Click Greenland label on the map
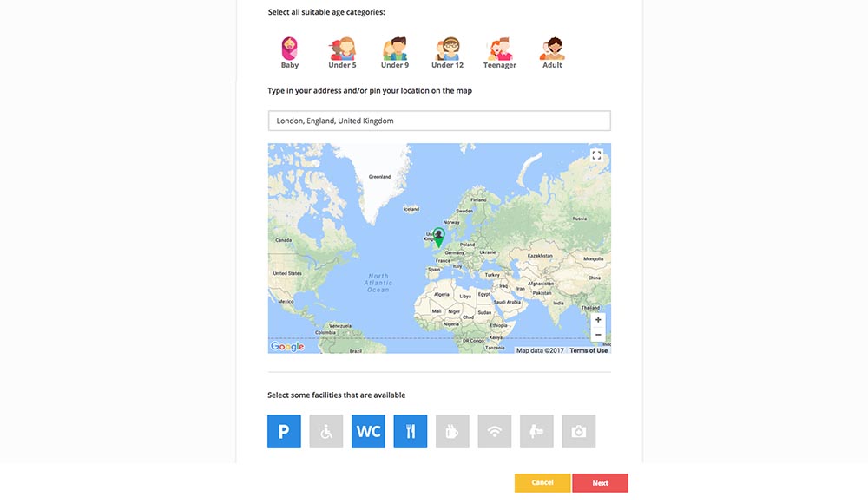This screenshot has height=503, width=868. [380, 177]
